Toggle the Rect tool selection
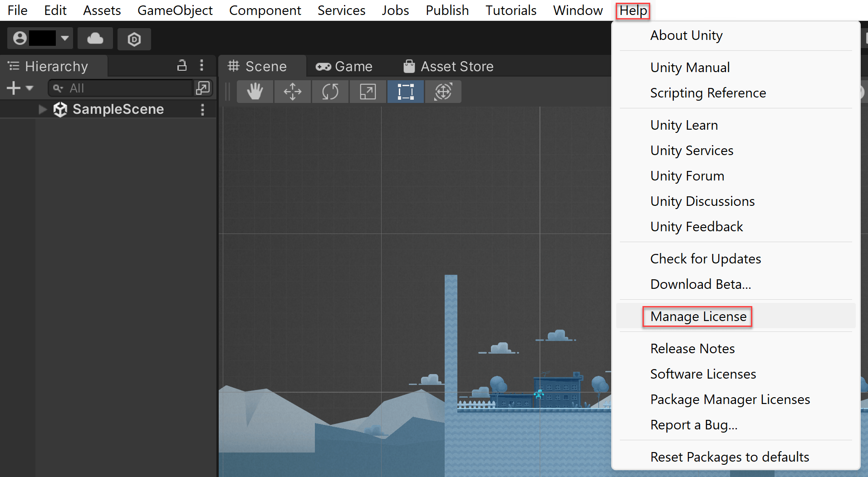Viewport: 868px width, 477px height. (x=405, y=91)
